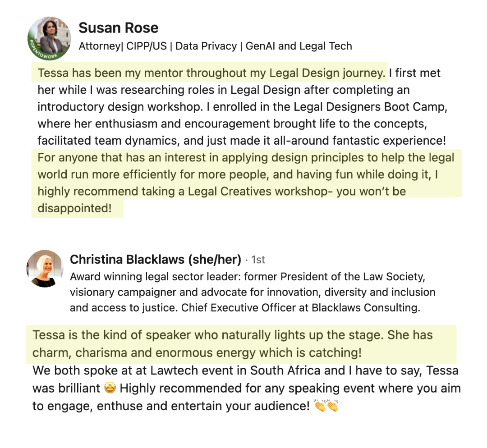
Task: Open Susan Rose's profile name link
Action: tap(118, 28)
